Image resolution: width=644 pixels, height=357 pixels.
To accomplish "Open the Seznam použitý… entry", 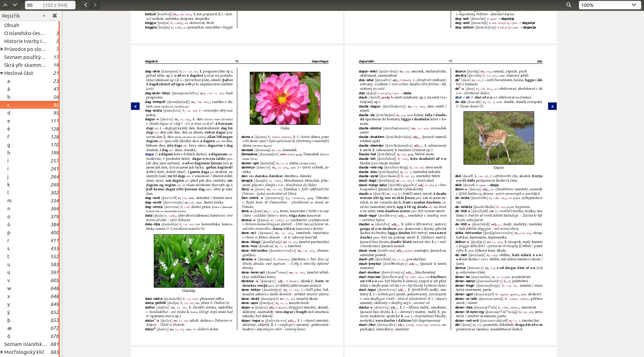I will (x=29, y=57).
